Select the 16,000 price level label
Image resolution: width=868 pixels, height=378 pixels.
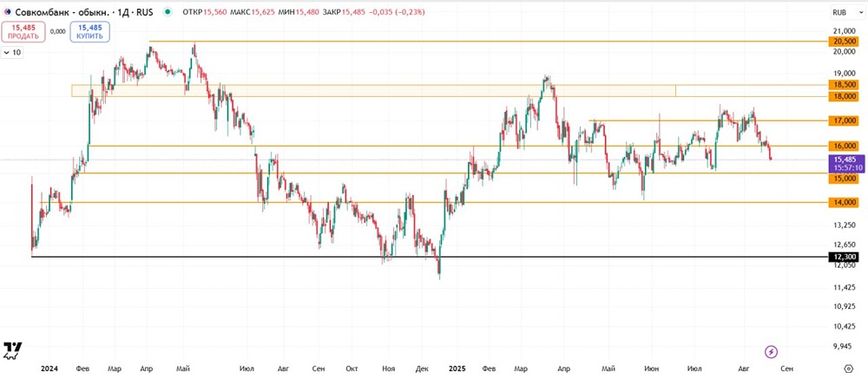coord(843,146)
